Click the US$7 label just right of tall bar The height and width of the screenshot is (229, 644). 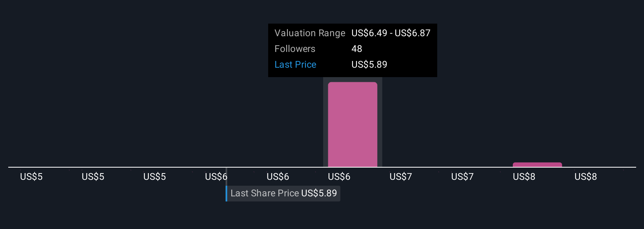[401, 177]
